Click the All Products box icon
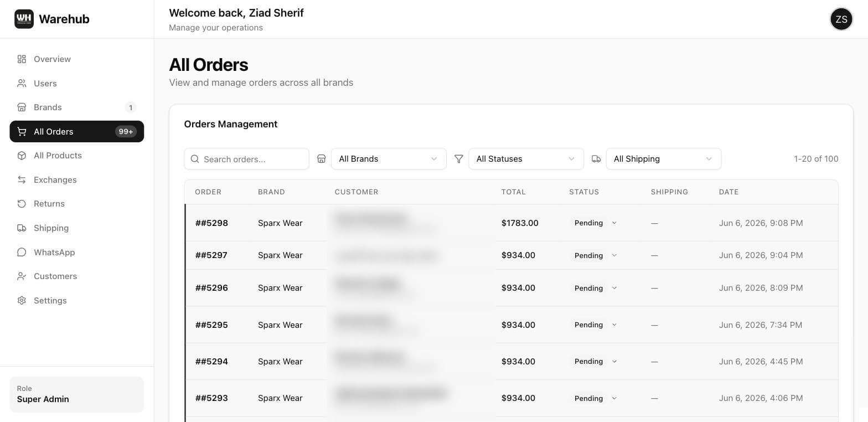Screen dimensions: 868x422 (22, 155)
